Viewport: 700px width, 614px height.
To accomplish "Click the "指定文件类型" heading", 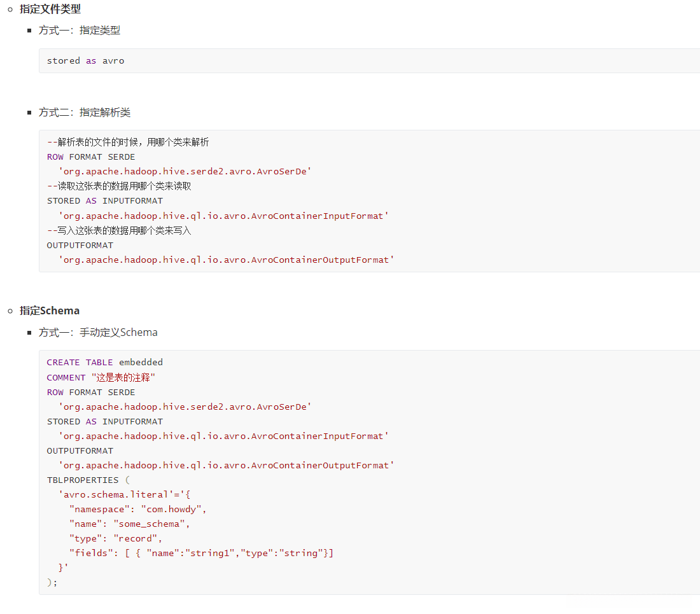I will (50, 10).
